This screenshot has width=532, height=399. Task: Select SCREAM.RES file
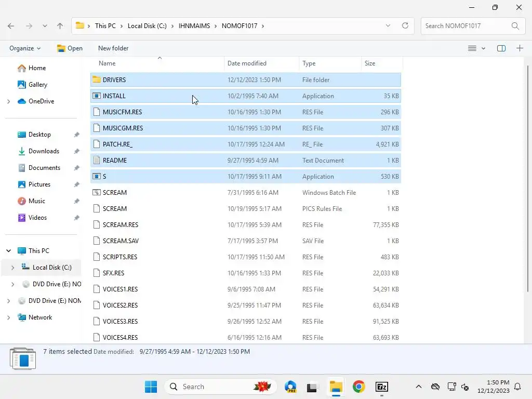(246, 224)
